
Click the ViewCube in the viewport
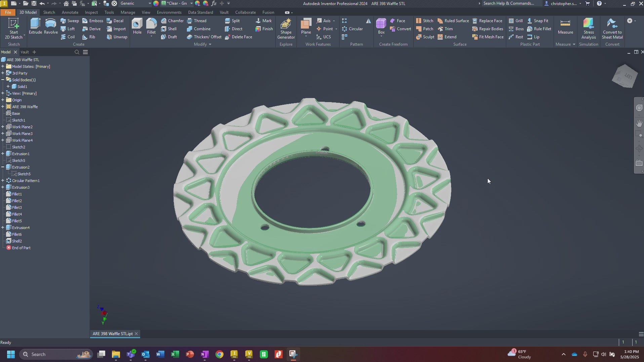(x=625, y=76)
